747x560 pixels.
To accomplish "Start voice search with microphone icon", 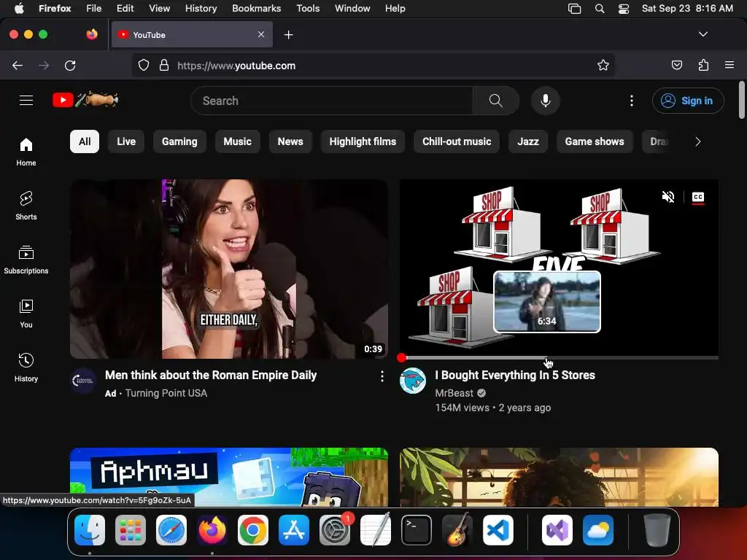I will coord(546,101).
